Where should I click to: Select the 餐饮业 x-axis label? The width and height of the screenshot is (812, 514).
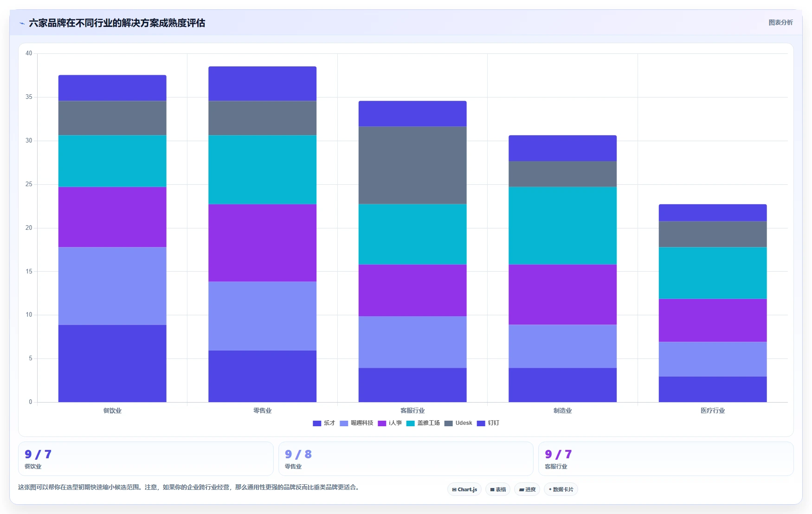coord(112,410)
